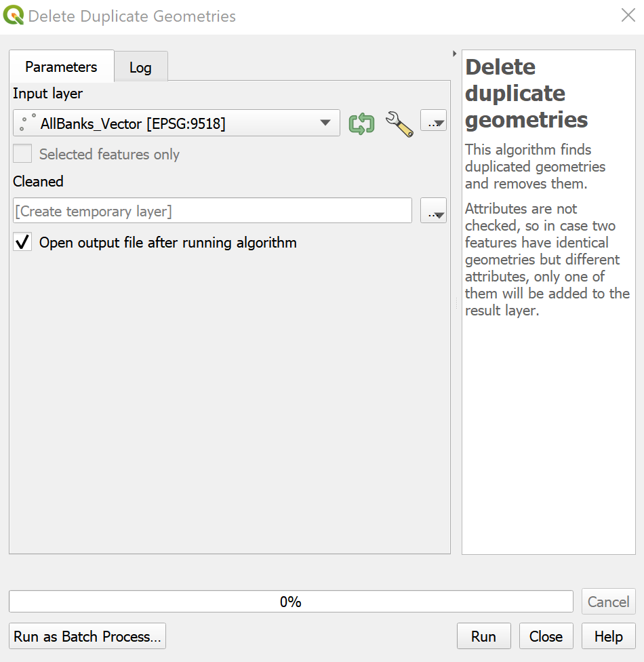
Task: Select the Parameters tab
Action: [x=61, y=67]
